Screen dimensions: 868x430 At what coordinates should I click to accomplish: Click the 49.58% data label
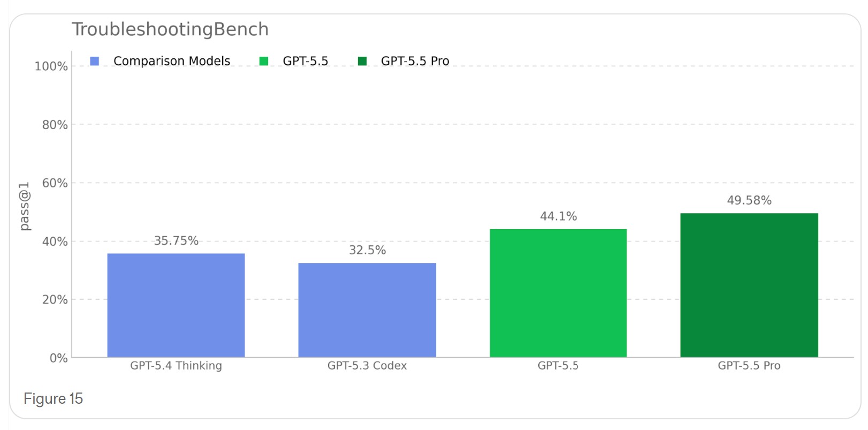pyautogui.click(x=749, y=200)
